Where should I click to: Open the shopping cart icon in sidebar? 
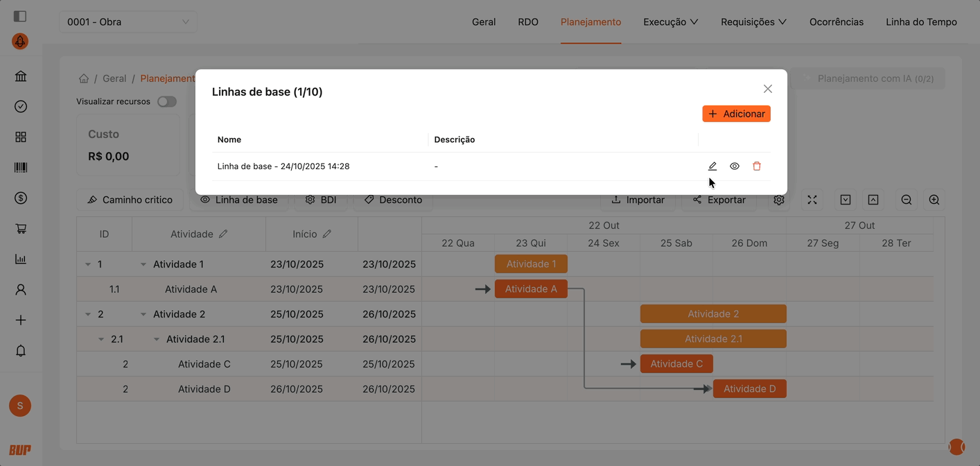tap(21, 229)
